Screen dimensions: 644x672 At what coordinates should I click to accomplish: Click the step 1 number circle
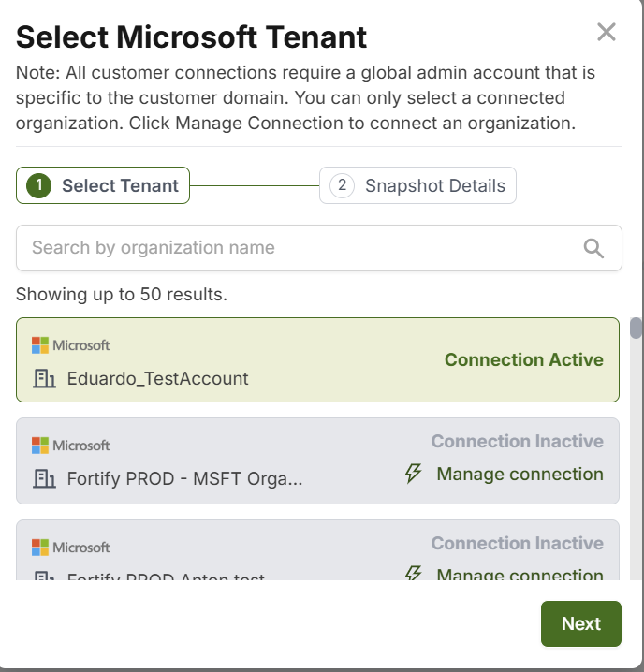click(x=38, y=185)
